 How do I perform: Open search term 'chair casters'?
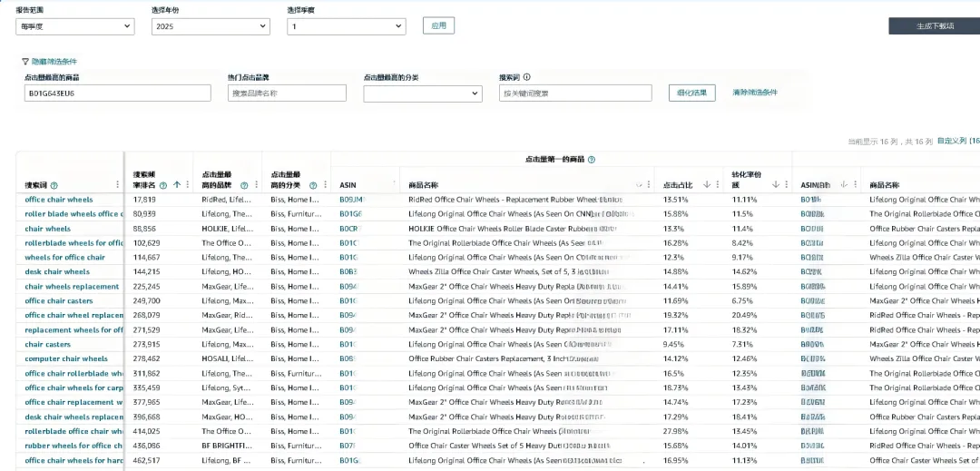(x=47, y=344)
